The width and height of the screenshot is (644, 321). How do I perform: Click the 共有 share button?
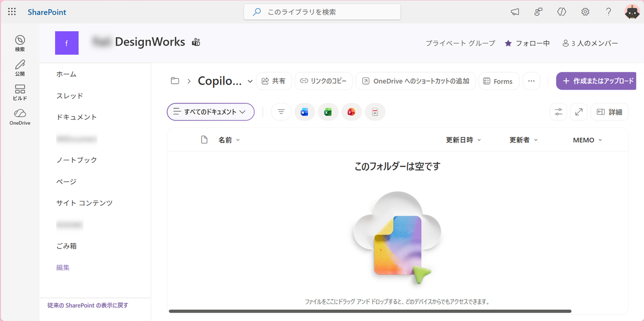click(x=274, y=81)
